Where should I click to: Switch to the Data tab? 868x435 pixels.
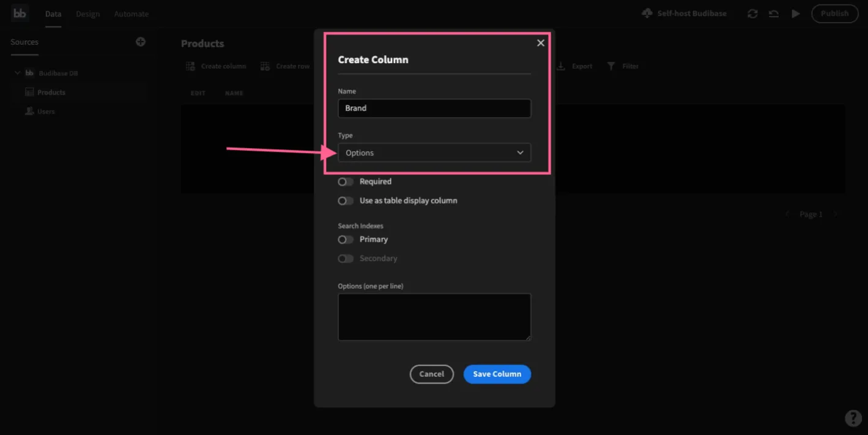click(x=53, y=13)
